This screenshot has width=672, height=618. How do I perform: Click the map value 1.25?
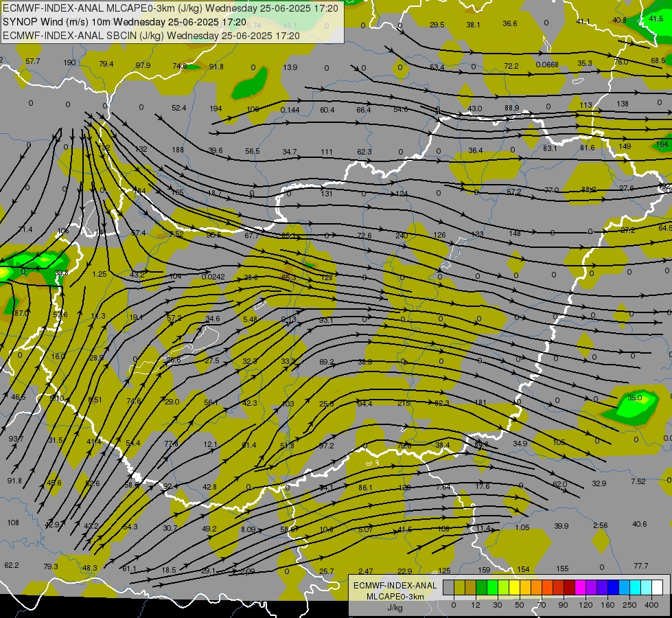(100, 274)
